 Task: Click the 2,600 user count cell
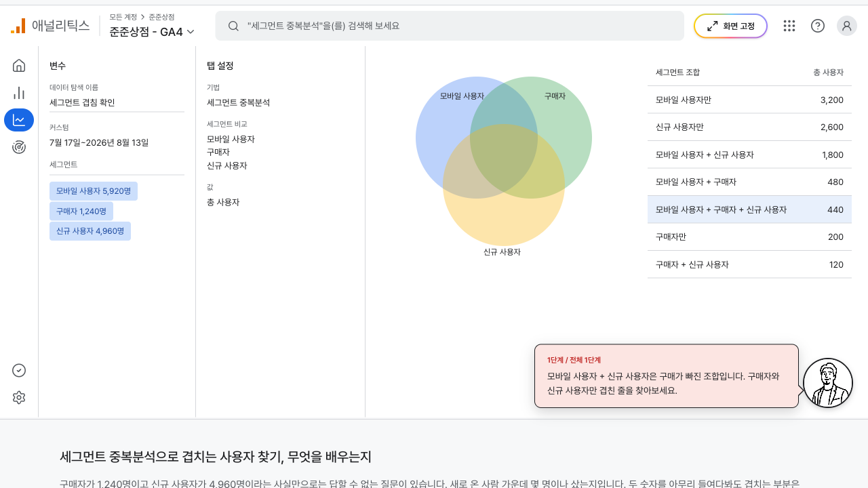tap(831, 127)
